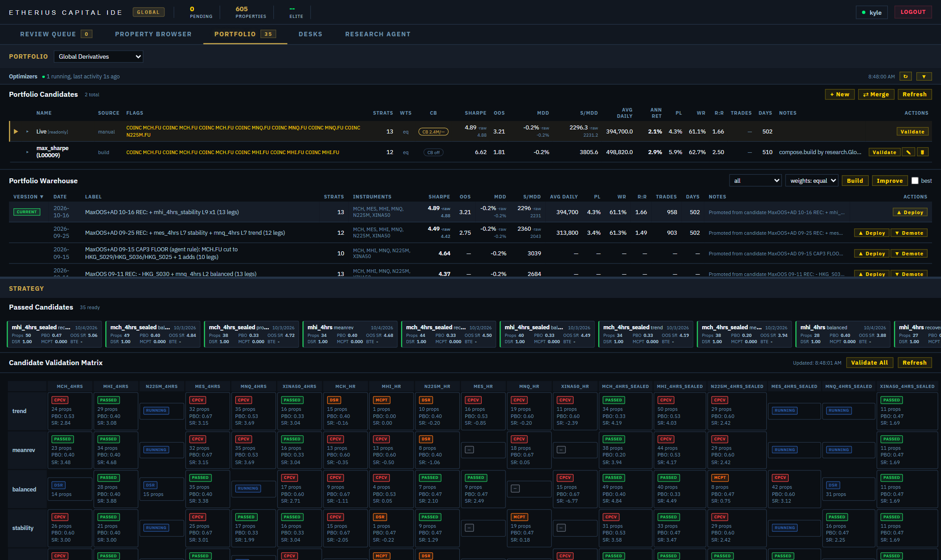This screenshot has width=941, height=560.
Task: Click dash placeholder in MES_HR stability cell
Action: pos(469,528)
